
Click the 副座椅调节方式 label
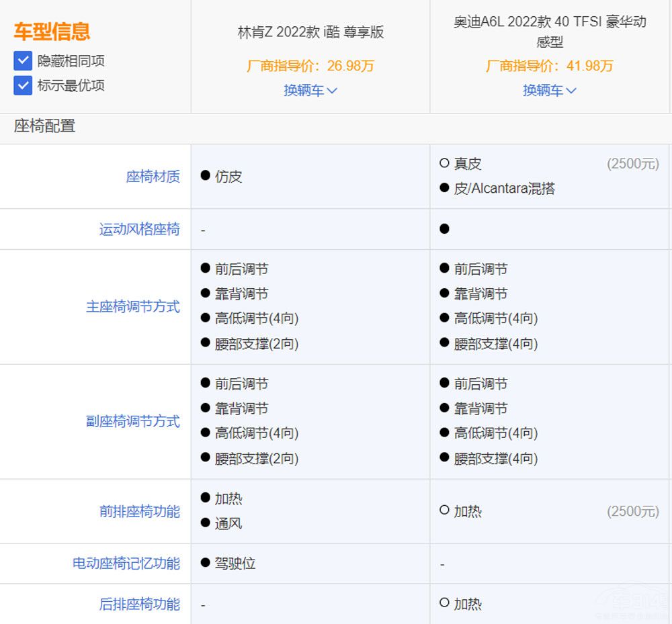pos(132,422)
